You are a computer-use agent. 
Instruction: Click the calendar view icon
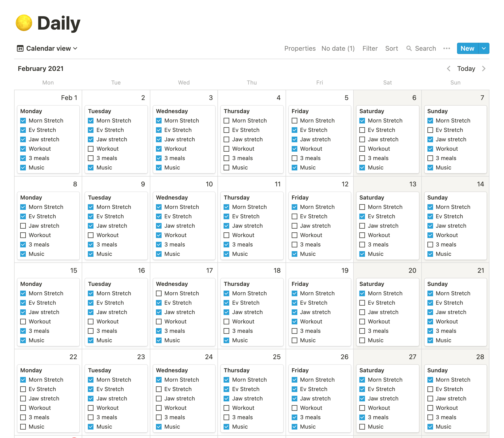[20, 48]
